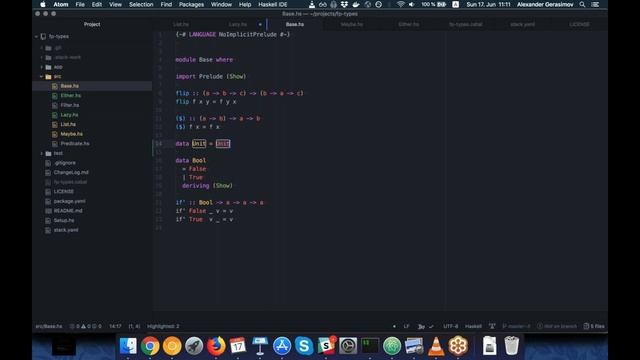Switch to the LICENSE tab
Image resolution: width=640 pixels, height=360 pixels.
pos(579,24)
